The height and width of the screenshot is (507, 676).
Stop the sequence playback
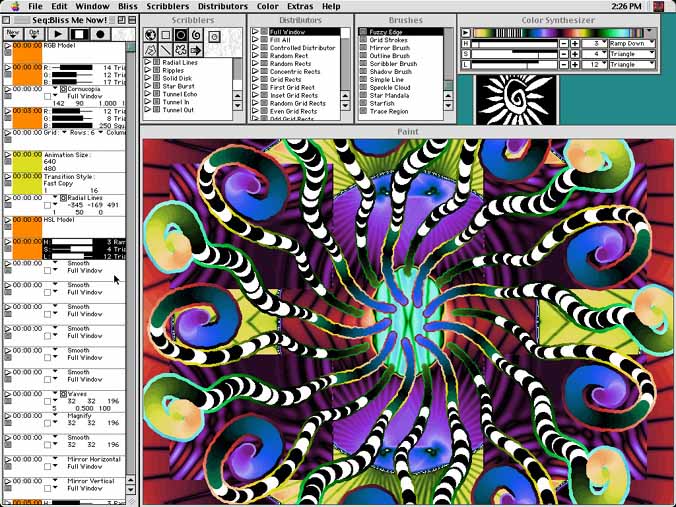(x=79, y=34)
